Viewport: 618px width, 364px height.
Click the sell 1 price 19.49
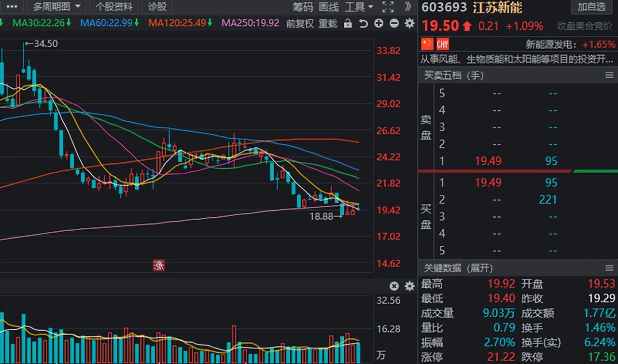488,161
